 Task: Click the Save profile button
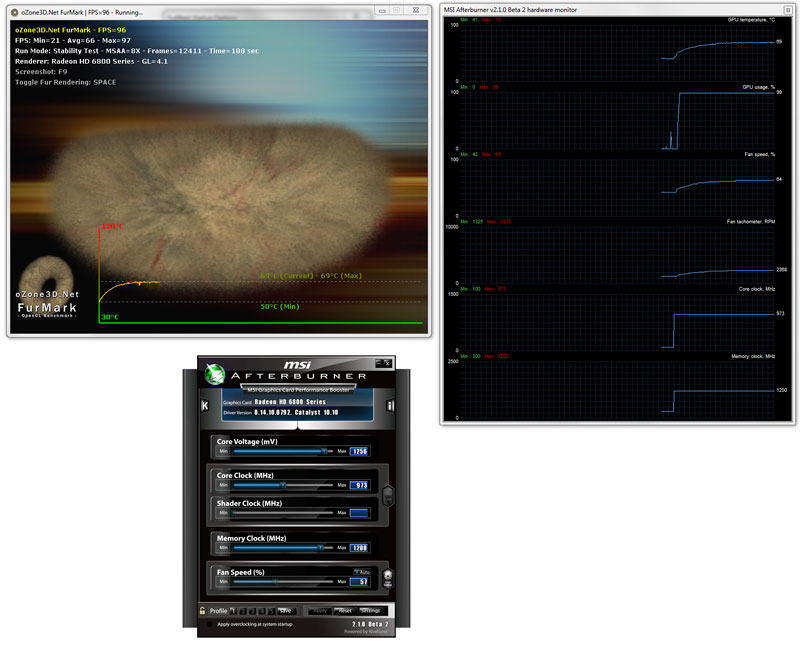[285, 610]
